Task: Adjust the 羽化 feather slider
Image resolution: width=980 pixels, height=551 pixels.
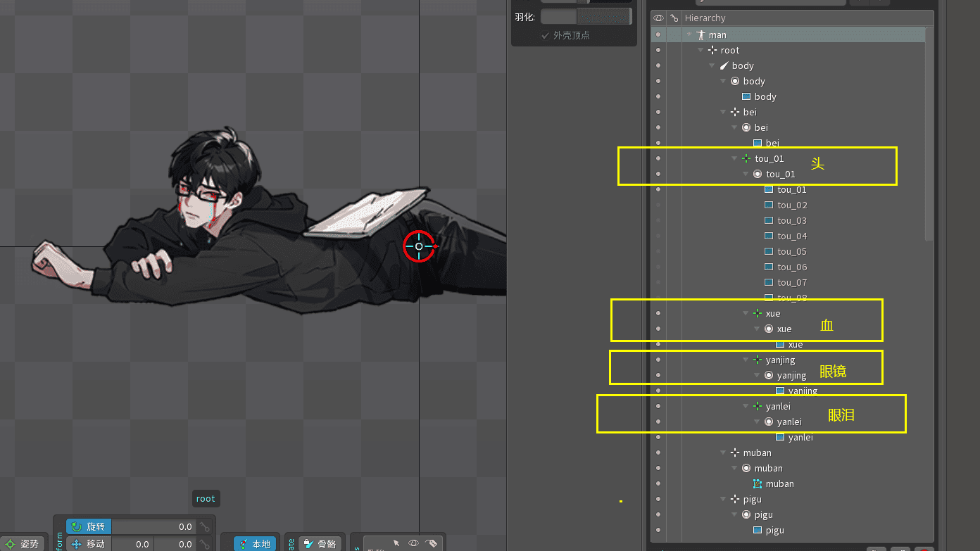Action: (x=585, y=16)
